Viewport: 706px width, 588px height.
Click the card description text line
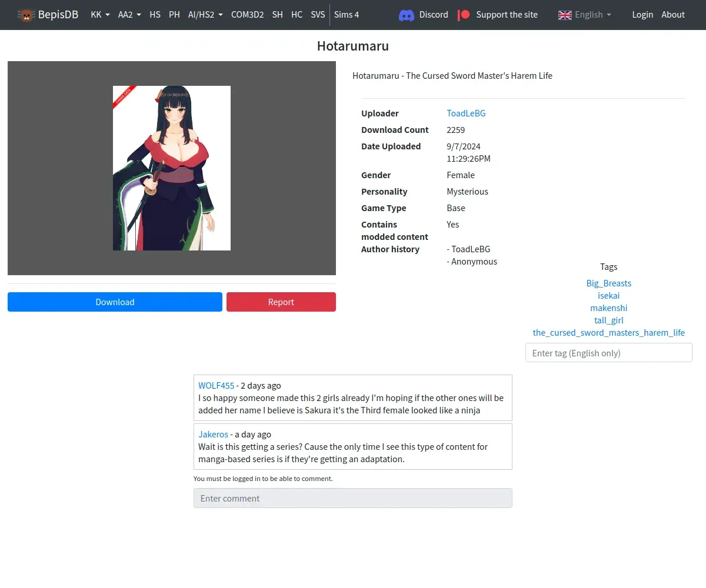[452, 76]
